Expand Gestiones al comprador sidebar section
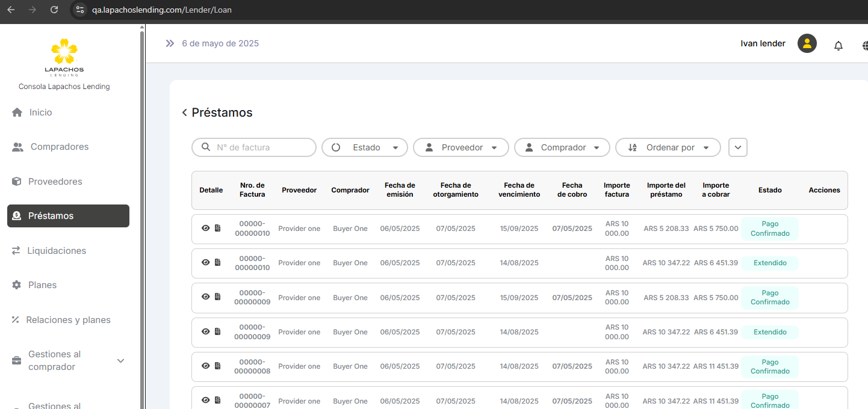 (x=120, y=361)
